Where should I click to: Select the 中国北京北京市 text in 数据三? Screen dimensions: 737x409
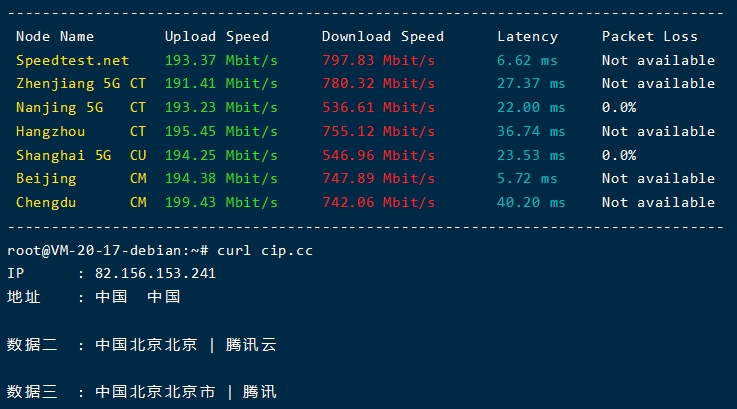pyautogui.click(x=155, y=392)
